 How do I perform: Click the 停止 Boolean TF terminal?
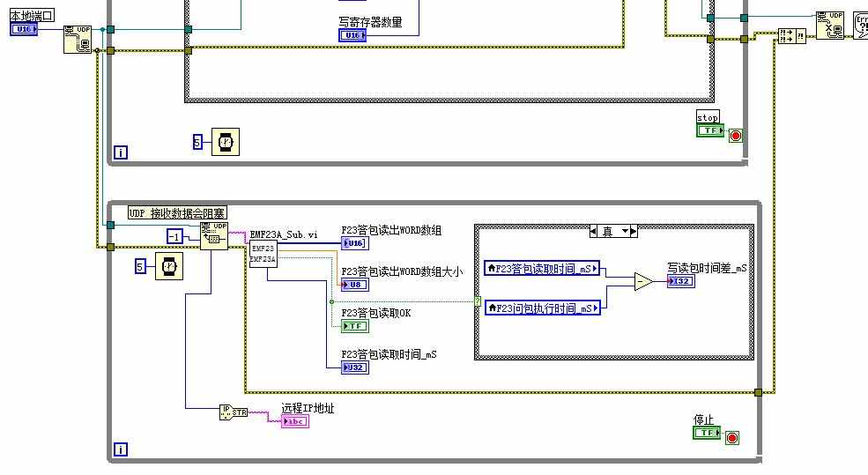pyautogui.click(x=707, y=433)
